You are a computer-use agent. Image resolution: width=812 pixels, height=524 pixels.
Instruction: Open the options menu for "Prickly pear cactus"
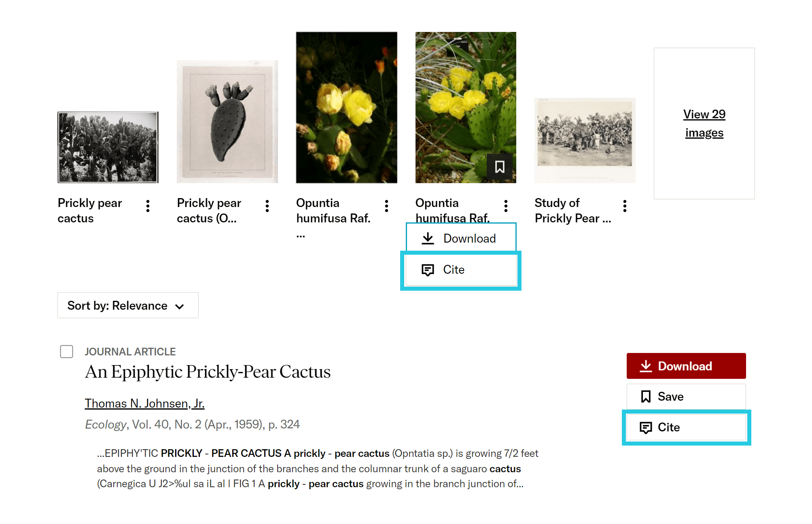[148, 206]
